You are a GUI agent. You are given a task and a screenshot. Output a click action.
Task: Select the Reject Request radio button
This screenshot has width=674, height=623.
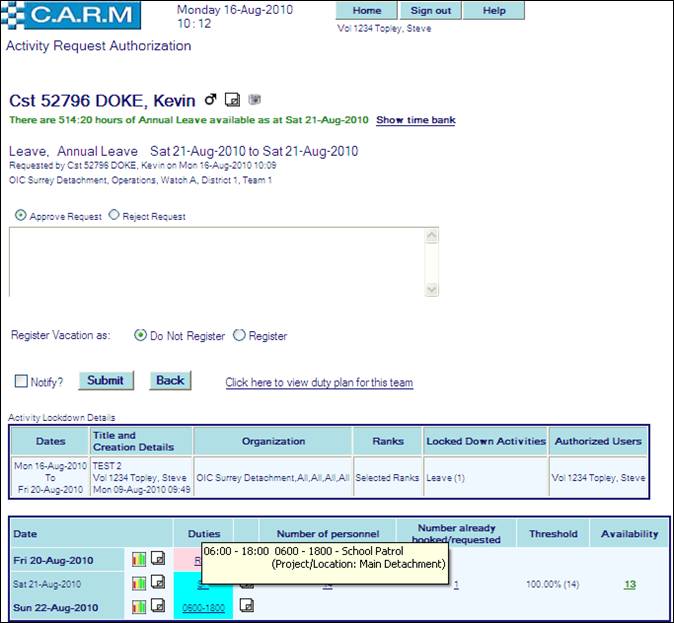113,215
